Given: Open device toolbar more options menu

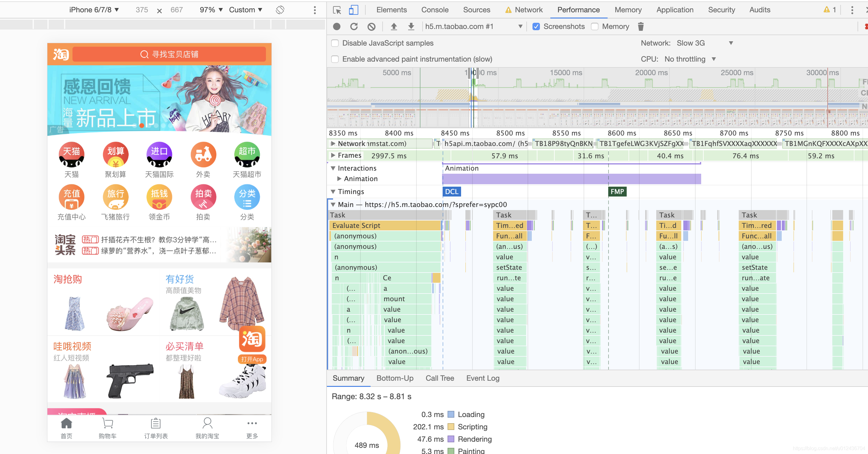Looking at the screenshot, I should (x=315, y=10).
